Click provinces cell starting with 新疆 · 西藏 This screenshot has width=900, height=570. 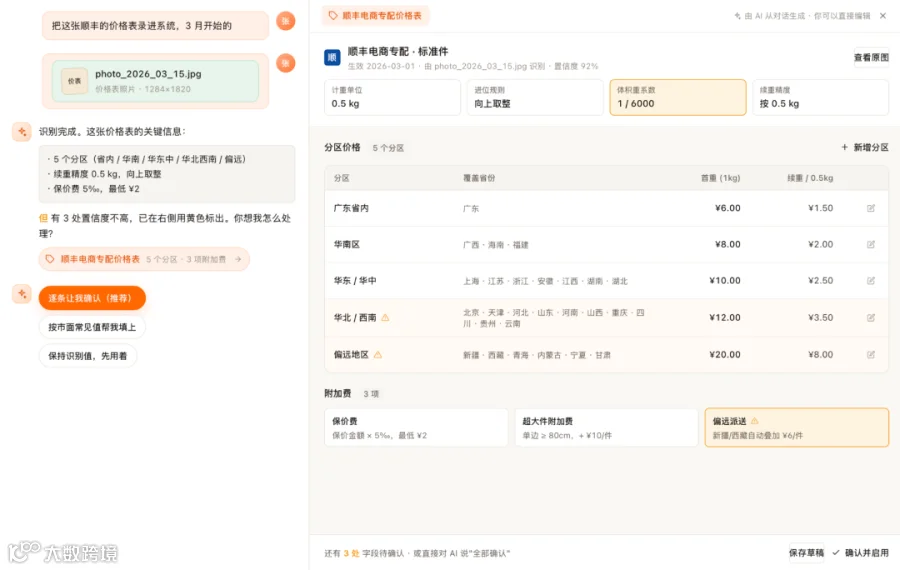click(x=537, y=355)
